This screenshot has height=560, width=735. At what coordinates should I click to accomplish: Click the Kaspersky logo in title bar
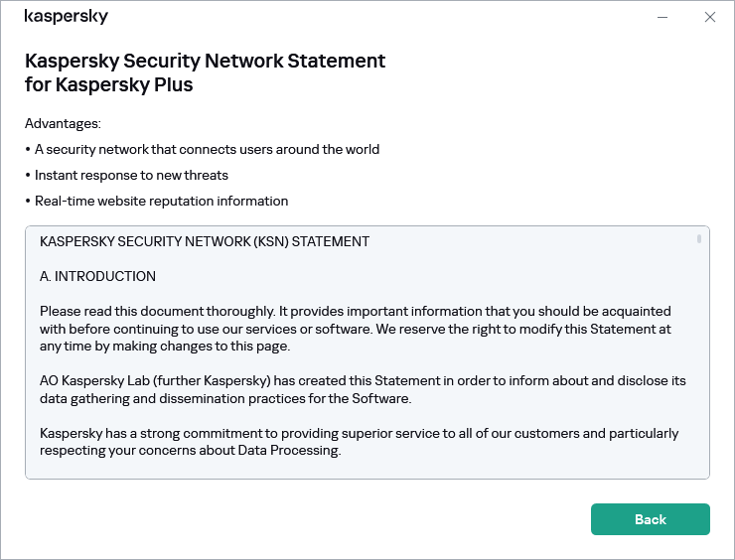click(x=67, y=17)
